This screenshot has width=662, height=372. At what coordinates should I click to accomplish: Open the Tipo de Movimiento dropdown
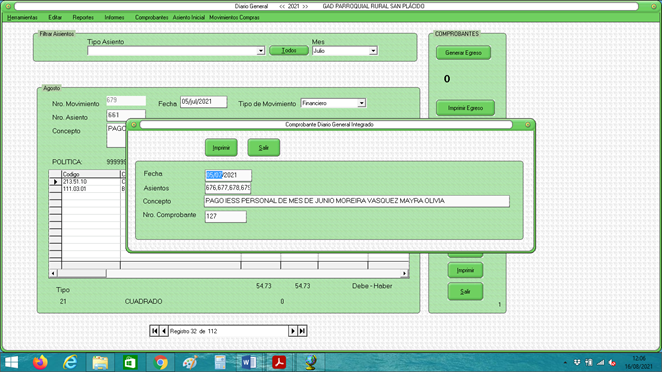[361, 103]
